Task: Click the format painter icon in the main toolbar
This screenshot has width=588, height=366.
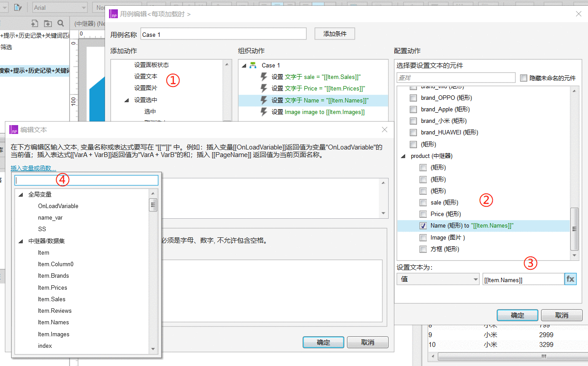Action: pyautogui.click(x=17, y=7)
